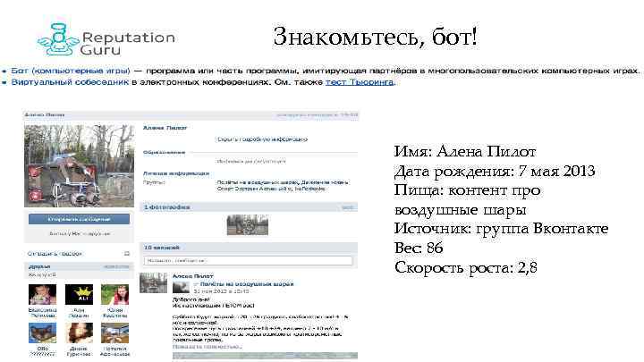
Task: Open the "Бот (компьютерные игры)" link
Action: [71, 71]
